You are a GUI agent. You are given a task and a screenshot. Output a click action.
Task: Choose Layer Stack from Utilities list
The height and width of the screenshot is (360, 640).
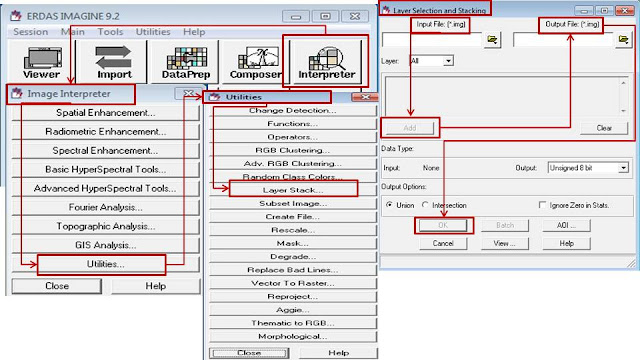293,190
